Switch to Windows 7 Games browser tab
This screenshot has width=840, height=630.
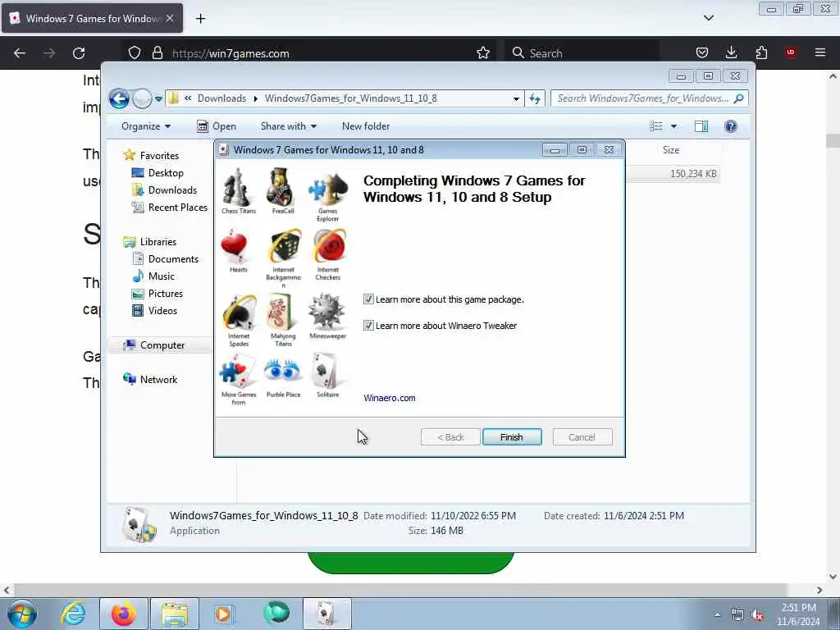[92, 19]
